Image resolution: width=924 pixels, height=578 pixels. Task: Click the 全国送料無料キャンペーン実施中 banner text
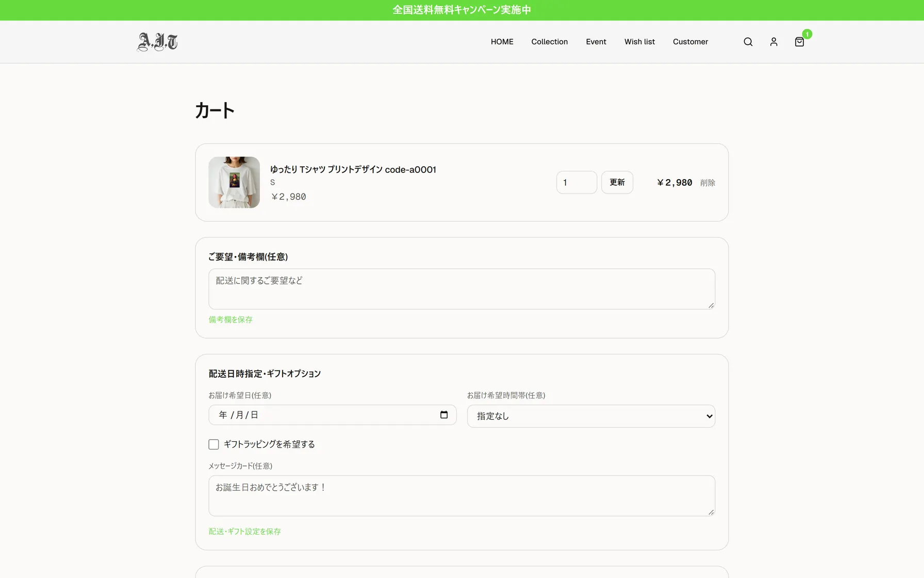coord(462,10)
